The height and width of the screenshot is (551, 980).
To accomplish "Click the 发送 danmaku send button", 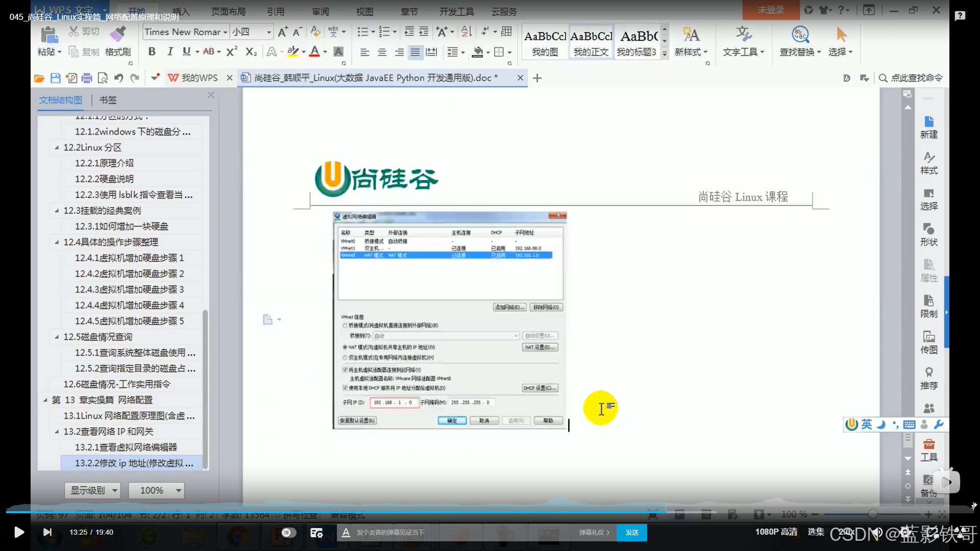I will (x=632, y=533).
